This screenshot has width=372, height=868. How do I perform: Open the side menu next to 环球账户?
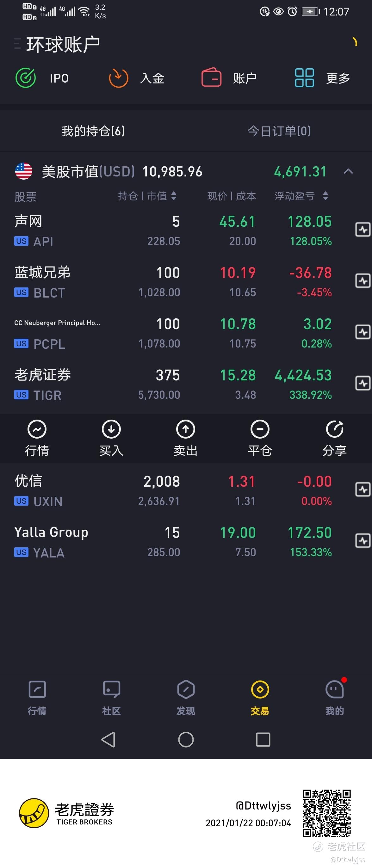[17, 44]
